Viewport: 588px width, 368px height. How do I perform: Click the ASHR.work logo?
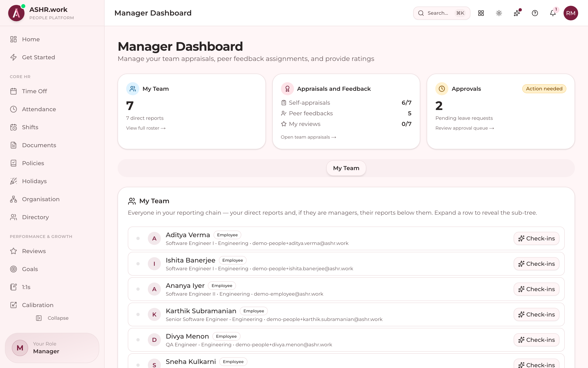(x=16, y=13)
